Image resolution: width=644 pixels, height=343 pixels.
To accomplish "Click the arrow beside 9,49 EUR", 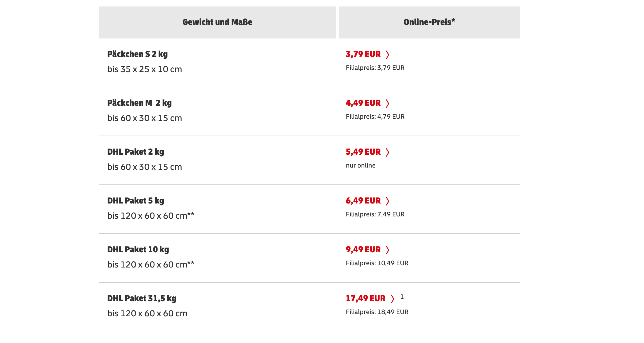I will [x=387, y=250].
